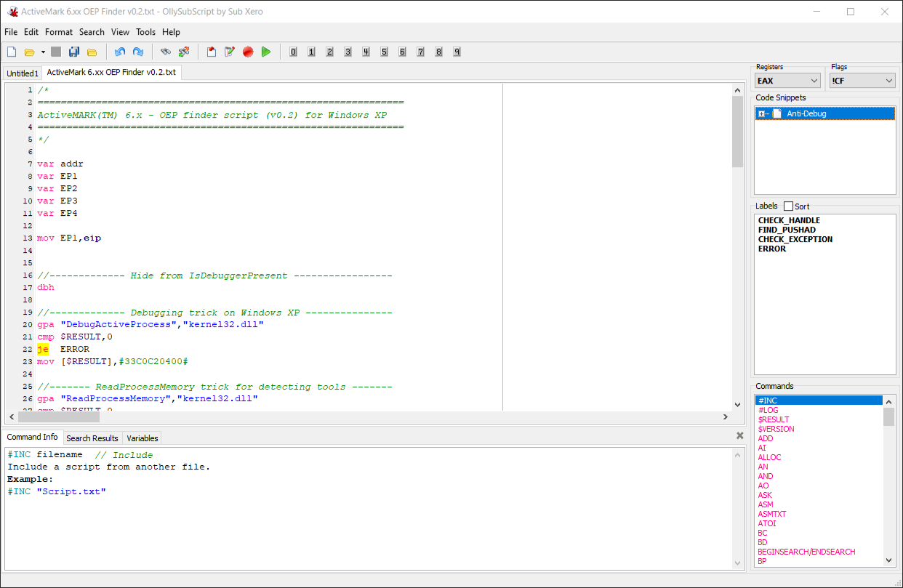Select #INC in Commands list
The height and width of the screenshot is (588, 903).
[x=819, y=400]
